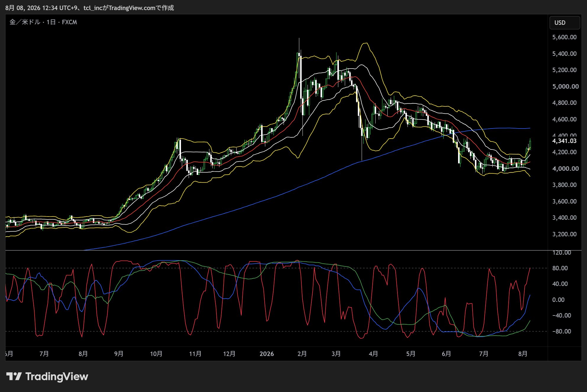This screenshot has height=392, width=587.
Task: Select the −80.00 oscillator scale label
Action: coord(562,331)
